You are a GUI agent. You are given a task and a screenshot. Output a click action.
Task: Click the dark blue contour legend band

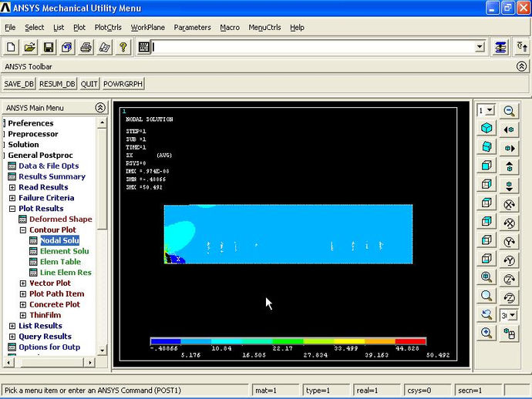[166, 341]
